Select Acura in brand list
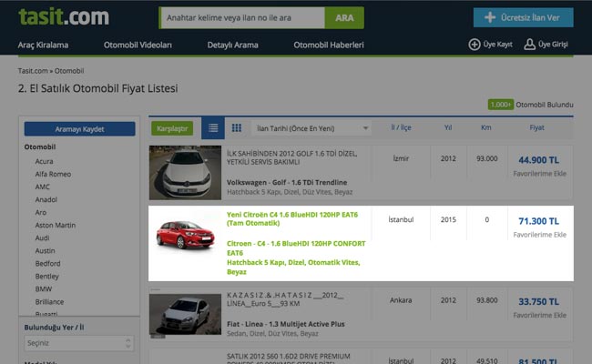The height and width of the screenshot is (364, 592). click(45, 161)
